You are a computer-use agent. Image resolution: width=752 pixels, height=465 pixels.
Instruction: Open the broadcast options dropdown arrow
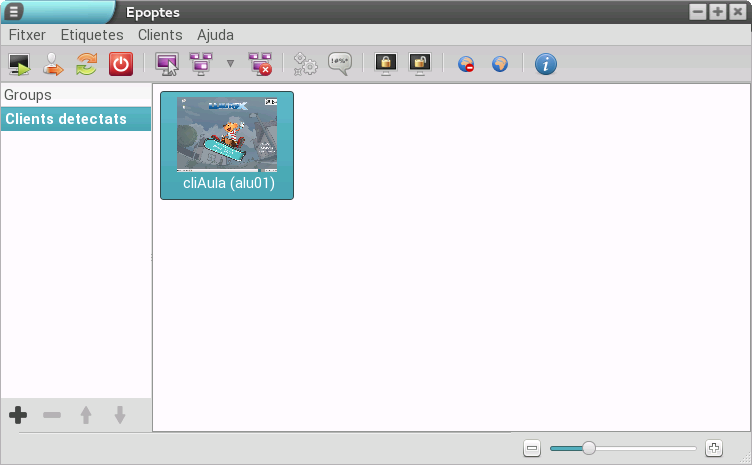pyautogui.click(x=230, y=64)
